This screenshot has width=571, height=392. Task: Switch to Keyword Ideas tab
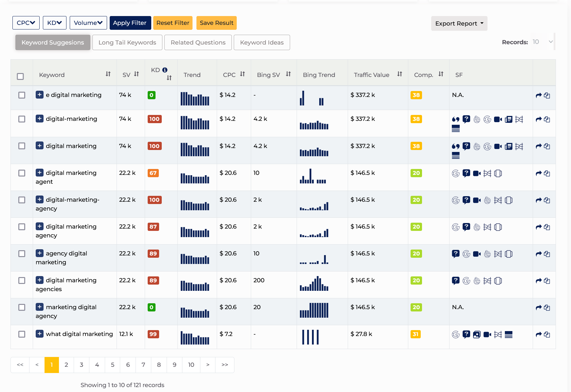click(262, 43)
